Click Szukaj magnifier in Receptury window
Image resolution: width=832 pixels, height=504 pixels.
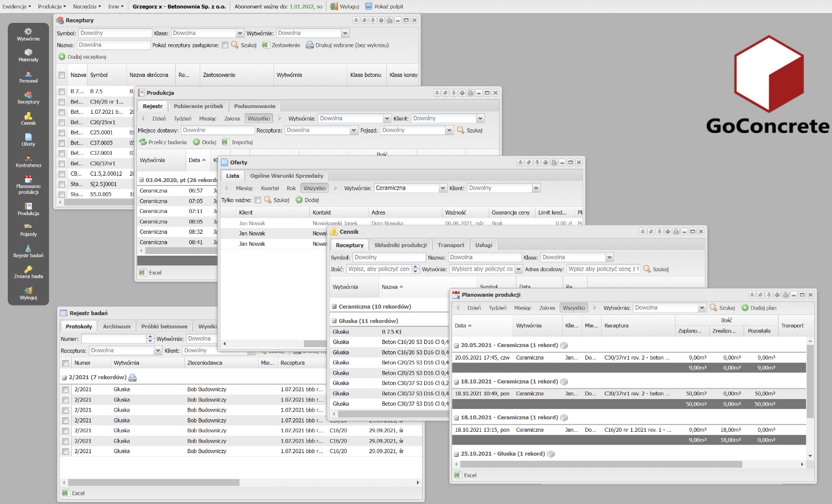click(235, 45)
